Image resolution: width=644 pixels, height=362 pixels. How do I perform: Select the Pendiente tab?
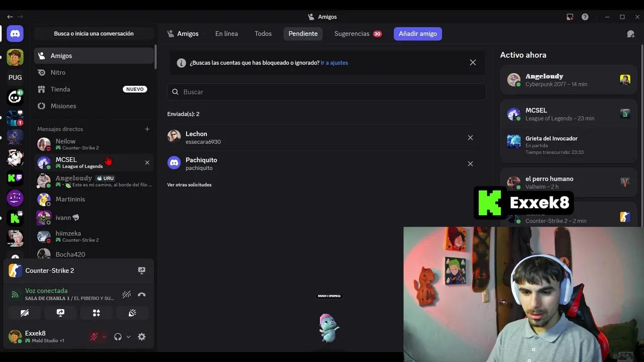pyautogui.click(x=303, y=34)
